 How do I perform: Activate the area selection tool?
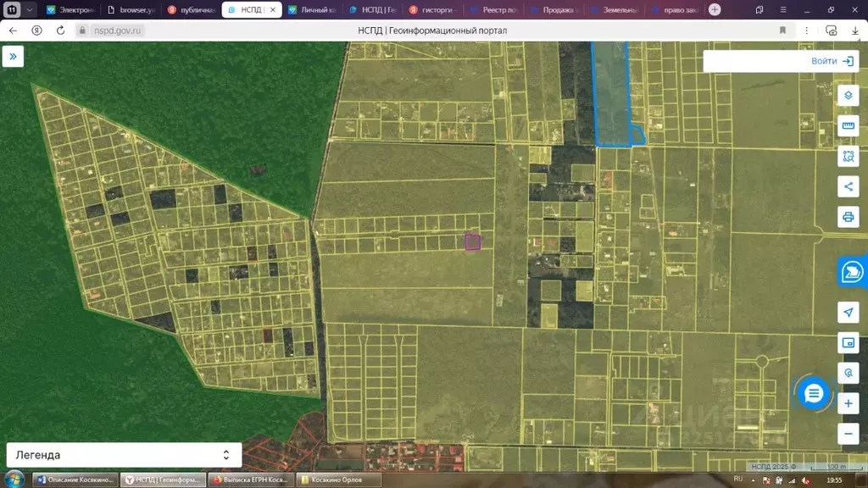click(x=848, y=156)
